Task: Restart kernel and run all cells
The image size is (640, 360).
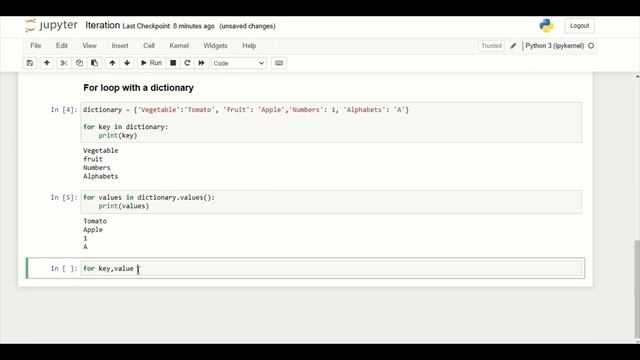Action: [201, 63]
